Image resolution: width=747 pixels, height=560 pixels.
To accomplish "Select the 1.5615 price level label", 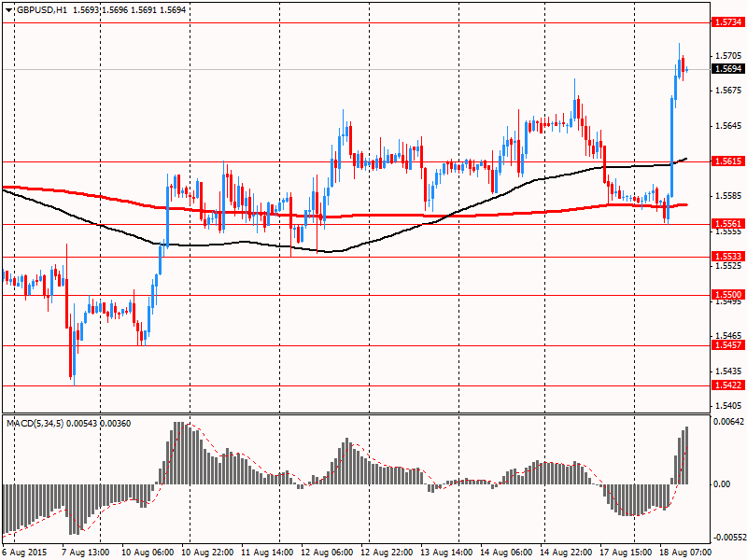I will [726, 161].
